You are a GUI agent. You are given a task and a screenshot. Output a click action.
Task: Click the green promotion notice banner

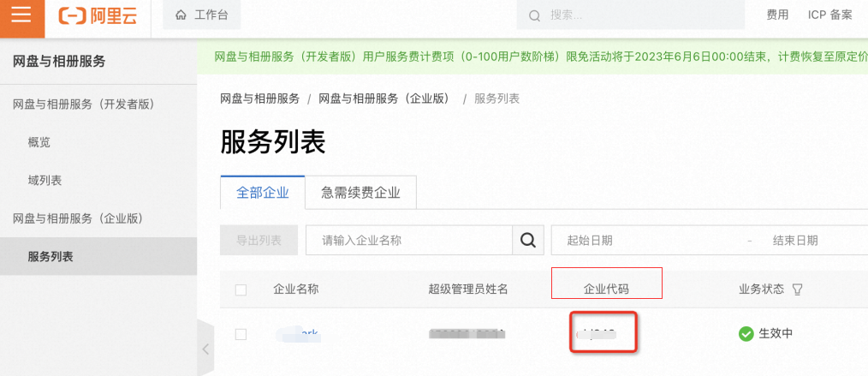[532, 57]
